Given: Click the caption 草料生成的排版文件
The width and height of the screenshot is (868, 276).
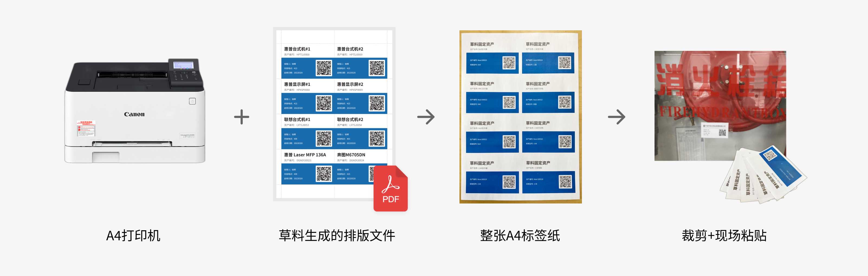Looking at the screenshot, I should 337,236.
